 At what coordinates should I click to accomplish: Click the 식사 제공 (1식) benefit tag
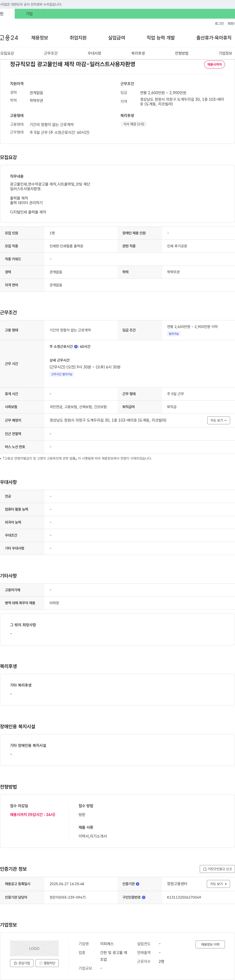point(134,124)
